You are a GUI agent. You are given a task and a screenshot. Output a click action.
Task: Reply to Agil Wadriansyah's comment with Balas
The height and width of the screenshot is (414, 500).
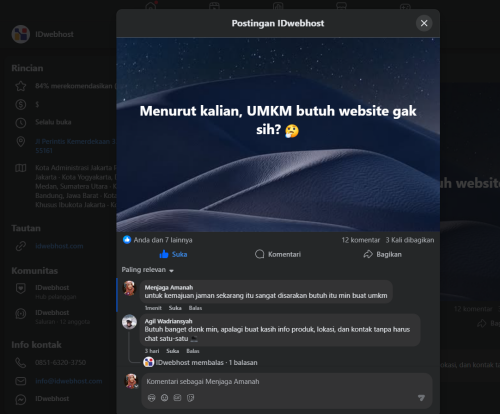(x=193, y=351)
